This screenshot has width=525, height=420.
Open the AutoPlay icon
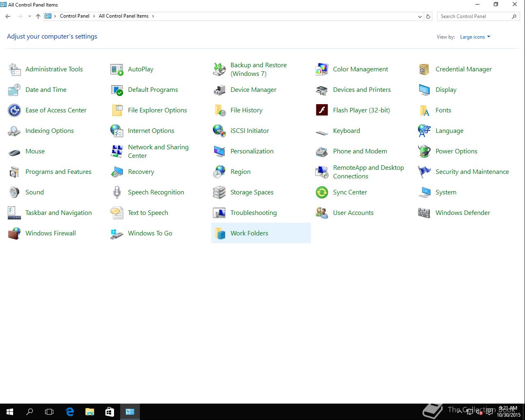click(x=117, y=69)
